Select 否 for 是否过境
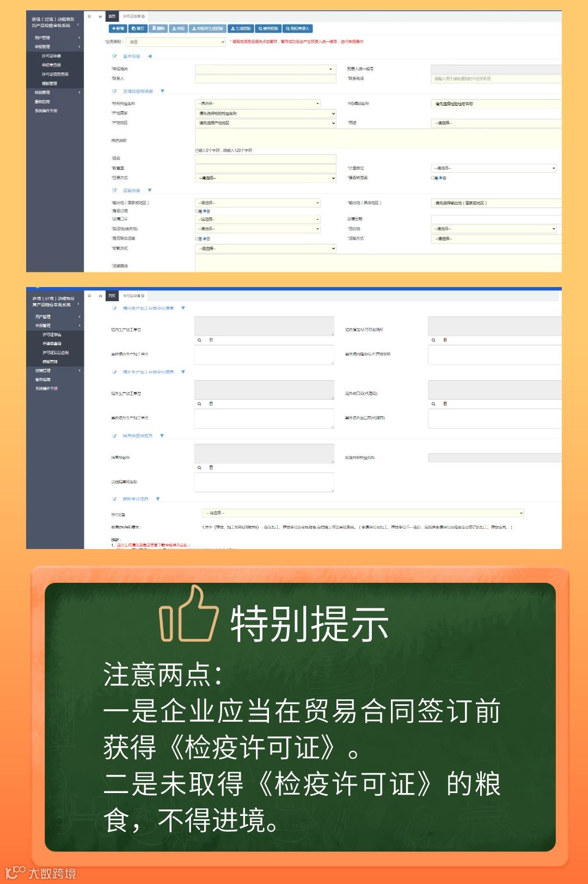Viewport: 588px width, 884px height. [x=205, y=211]
